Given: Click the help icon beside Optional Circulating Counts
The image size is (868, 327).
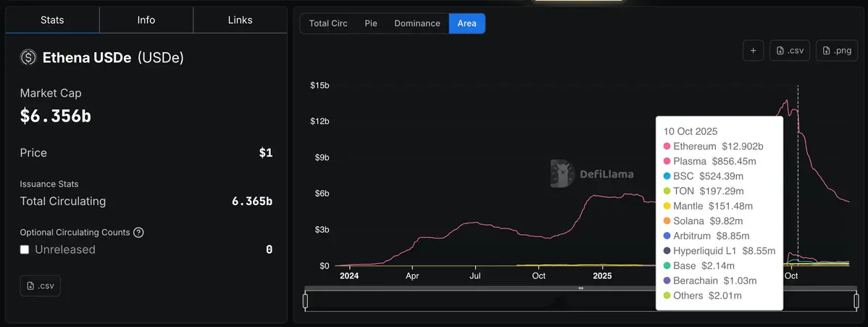Looking at the screenshot, I should tap(138, 233).
